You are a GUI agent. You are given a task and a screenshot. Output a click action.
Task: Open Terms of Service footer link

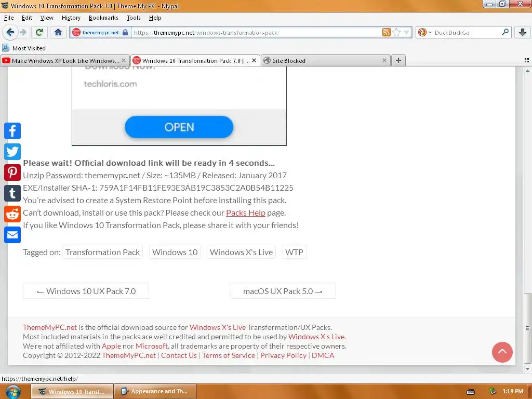click(229, 355)
